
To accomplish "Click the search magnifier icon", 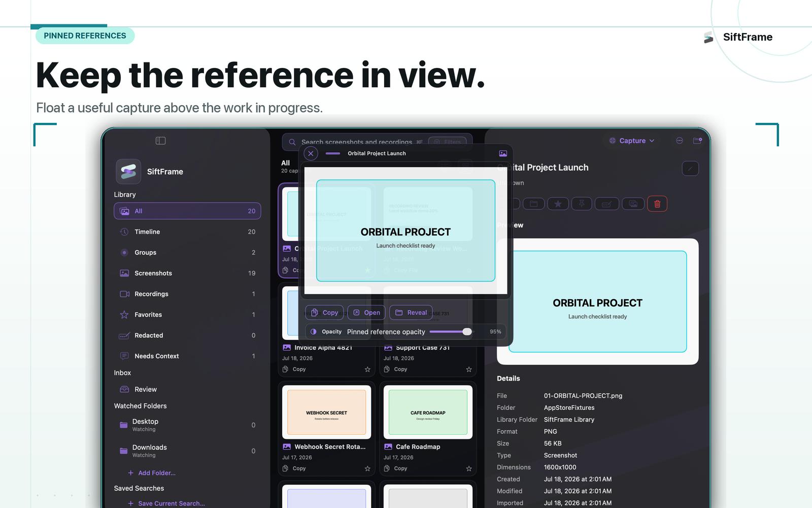I will 292,142.
